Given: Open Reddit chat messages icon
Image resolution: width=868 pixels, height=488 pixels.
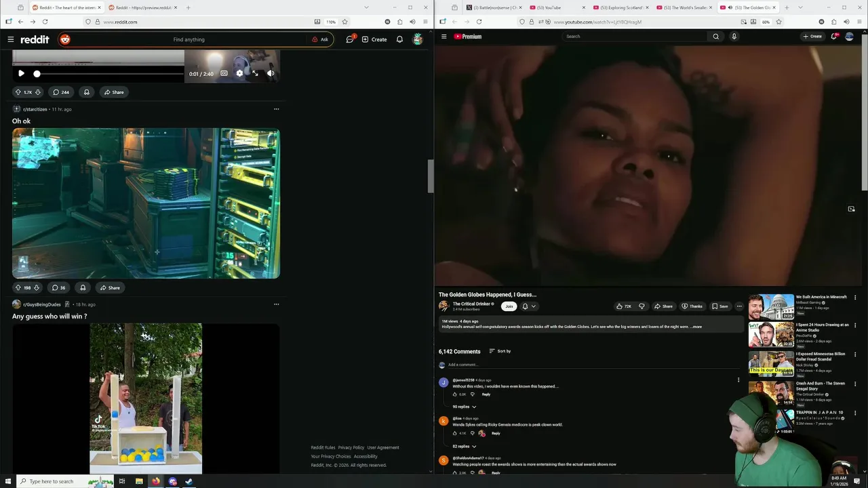Looking at the screenshot, I should coord(350,39).
